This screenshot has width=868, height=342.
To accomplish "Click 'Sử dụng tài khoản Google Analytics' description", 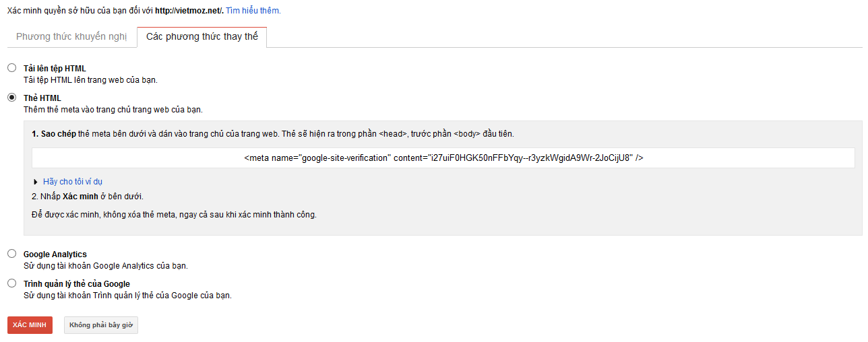I will point(105,266).
